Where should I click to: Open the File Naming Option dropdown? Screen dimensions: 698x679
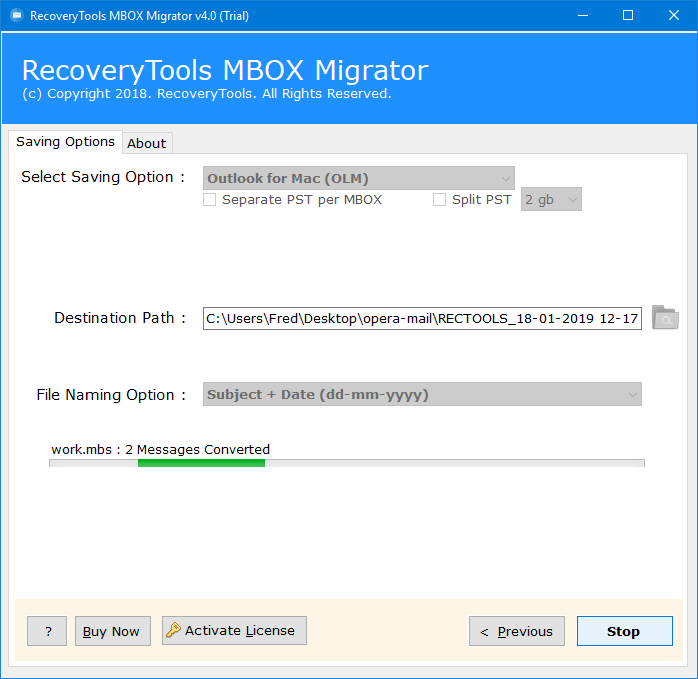[x=422, y=394]
